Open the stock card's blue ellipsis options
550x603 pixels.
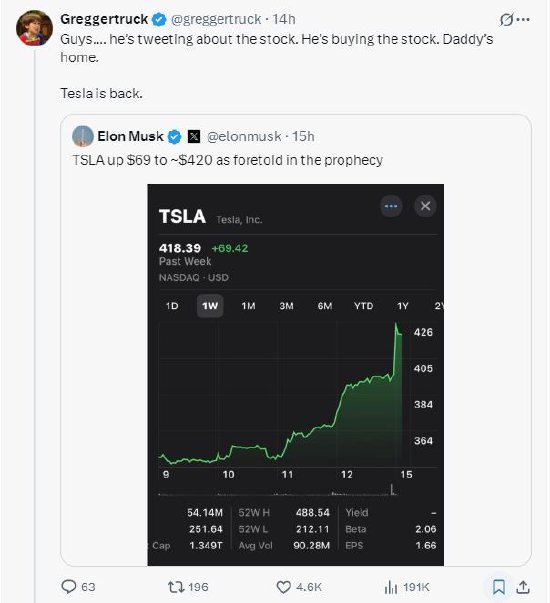391,206
